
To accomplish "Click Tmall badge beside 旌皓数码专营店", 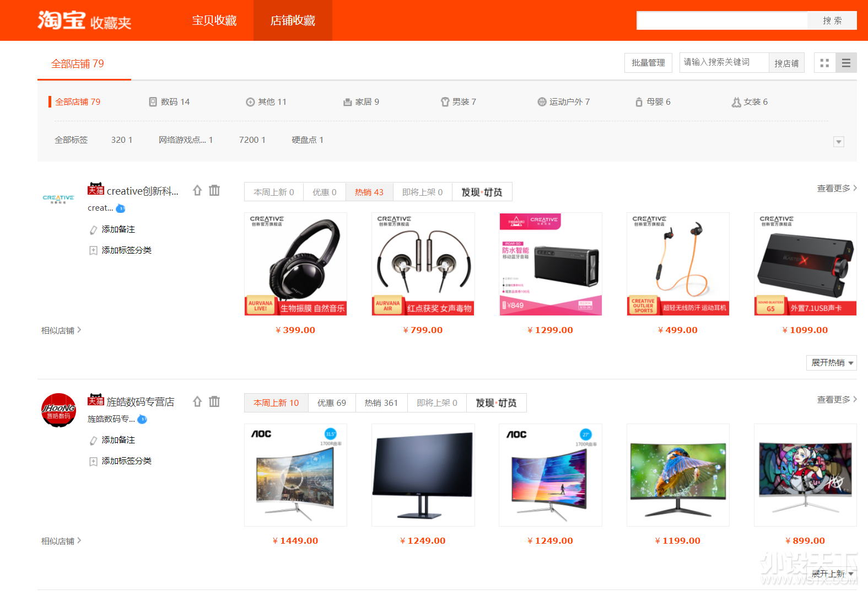I will click(96, 400).
